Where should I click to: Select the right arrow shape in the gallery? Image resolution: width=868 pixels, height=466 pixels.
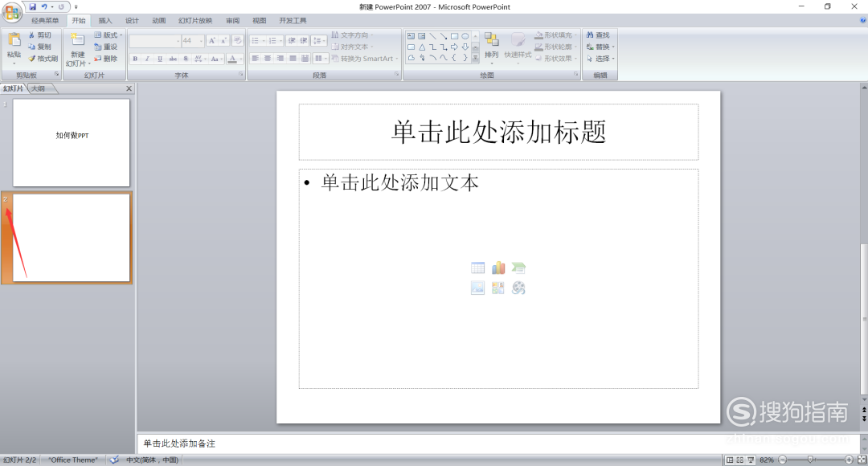coord(454,47)
